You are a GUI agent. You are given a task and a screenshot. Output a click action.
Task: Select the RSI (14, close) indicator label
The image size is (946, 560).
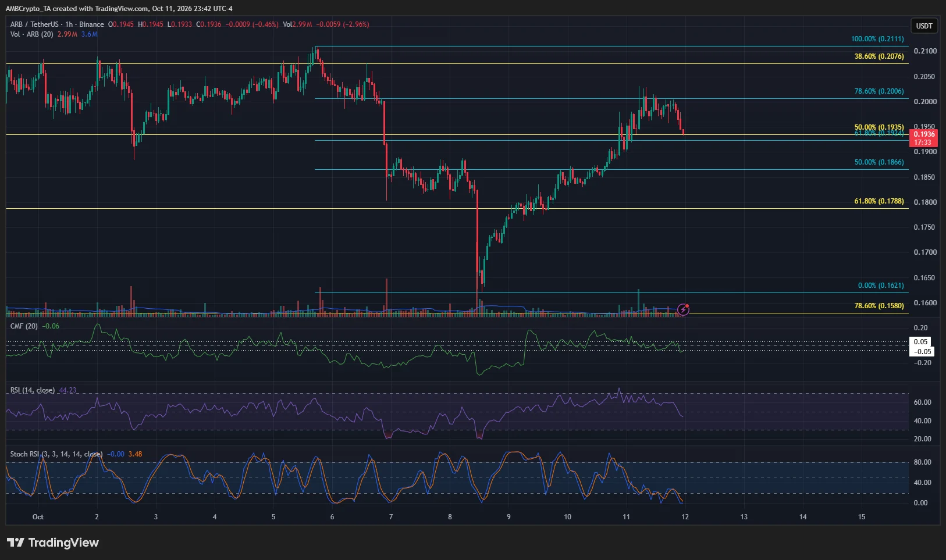coord(33,390)
